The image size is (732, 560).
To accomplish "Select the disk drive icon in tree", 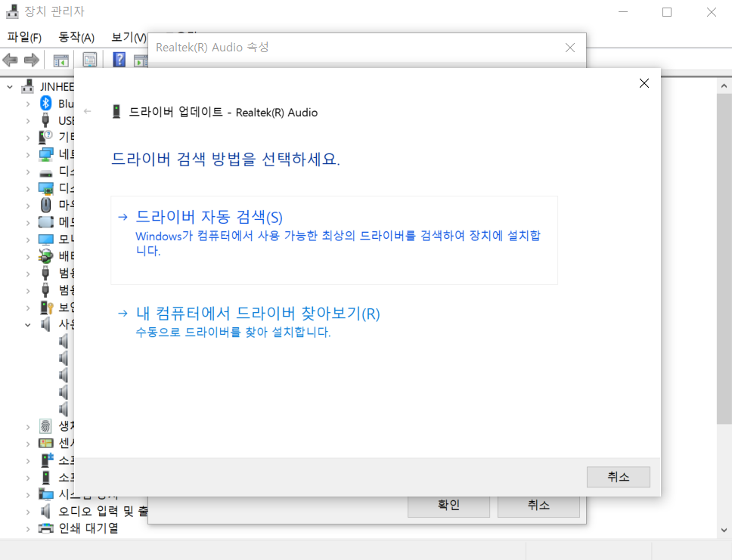I will (45, 174).
